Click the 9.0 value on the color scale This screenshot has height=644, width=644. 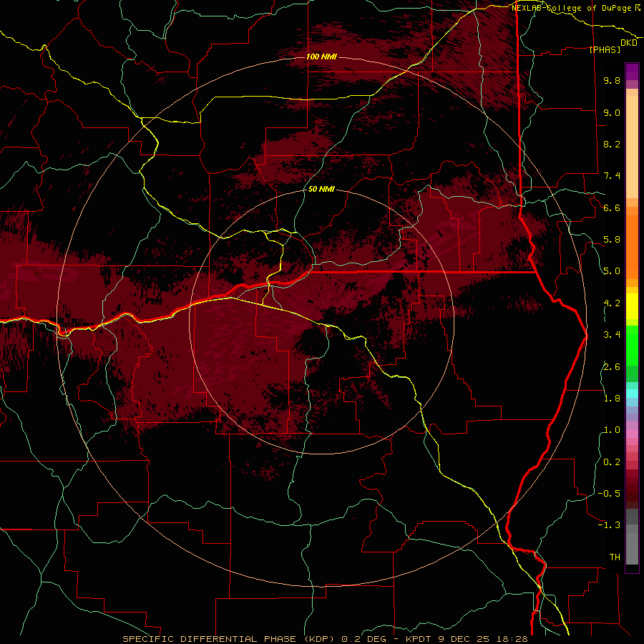[612, 112]
